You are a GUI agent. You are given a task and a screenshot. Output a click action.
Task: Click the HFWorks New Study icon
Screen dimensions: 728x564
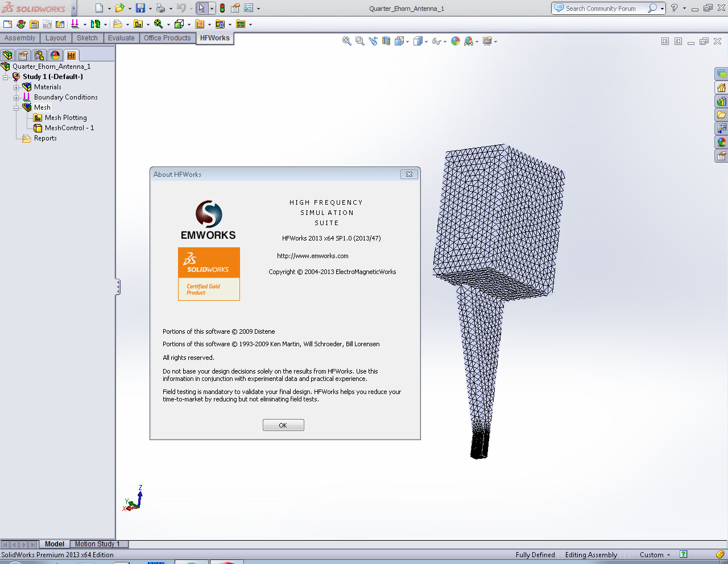click(x=7, y=24)
